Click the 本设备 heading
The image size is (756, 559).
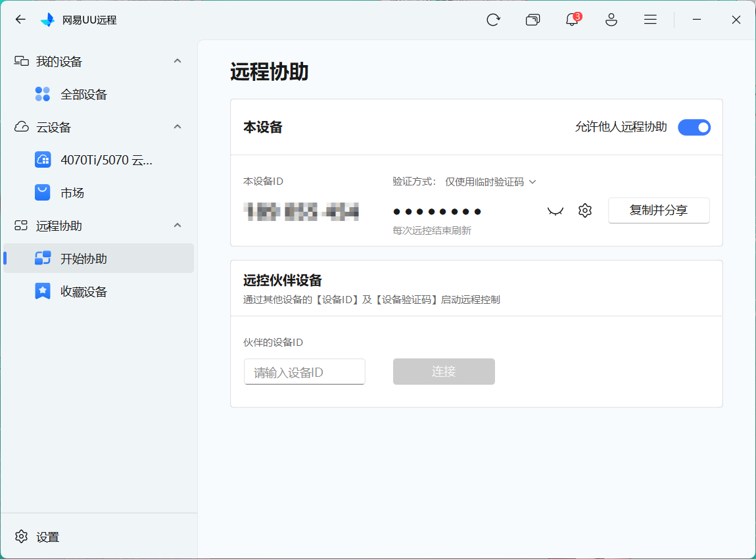(263, 128)
